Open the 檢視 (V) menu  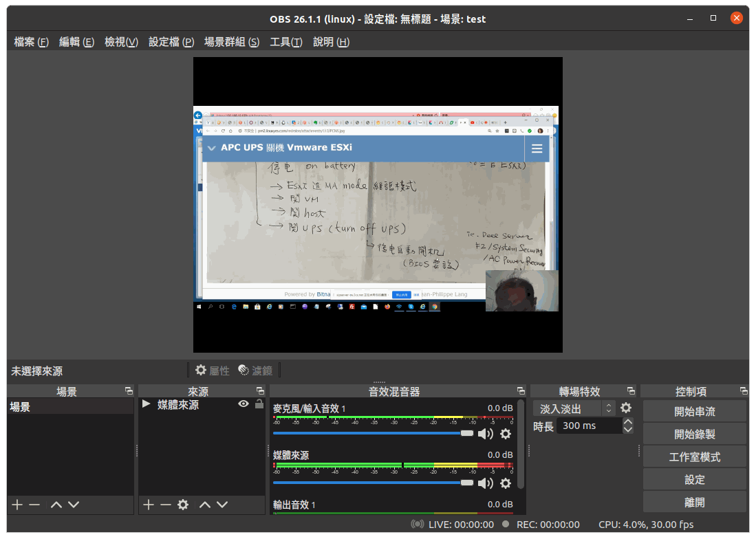[x=121, y=42]
